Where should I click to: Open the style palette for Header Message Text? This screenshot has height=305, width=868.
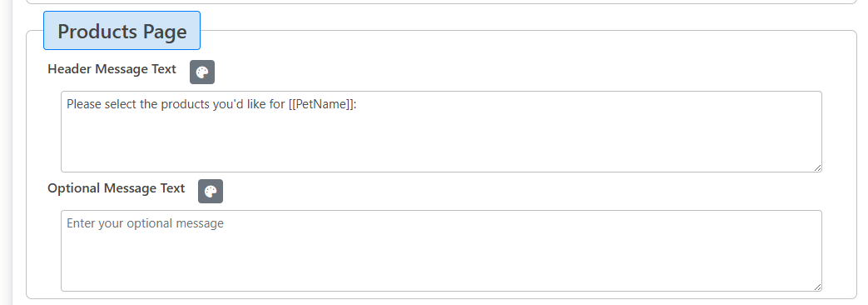pyautogui.click(x=202, y=72)
